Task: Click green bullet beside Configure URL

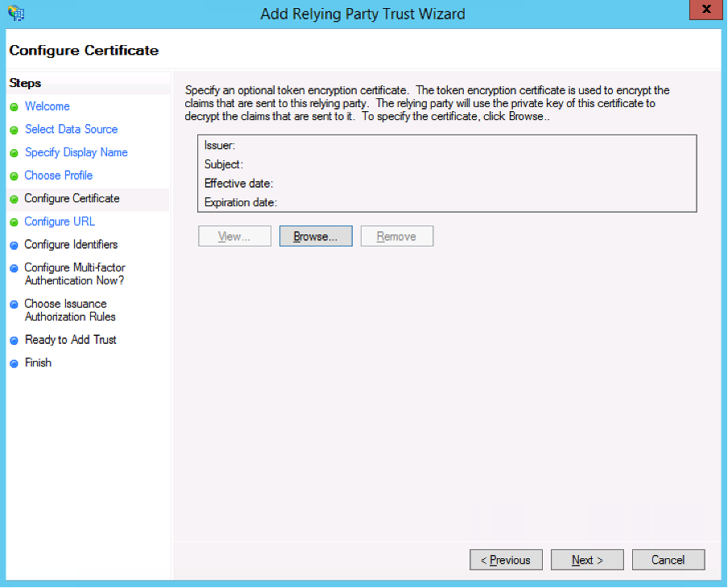Action: tap(14, 222)
